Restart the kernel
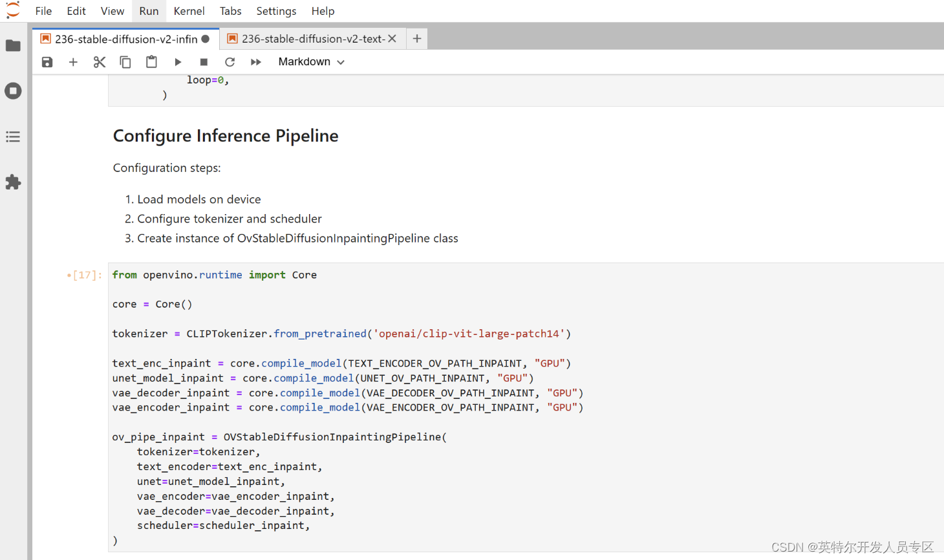 (x=230, y=62)
